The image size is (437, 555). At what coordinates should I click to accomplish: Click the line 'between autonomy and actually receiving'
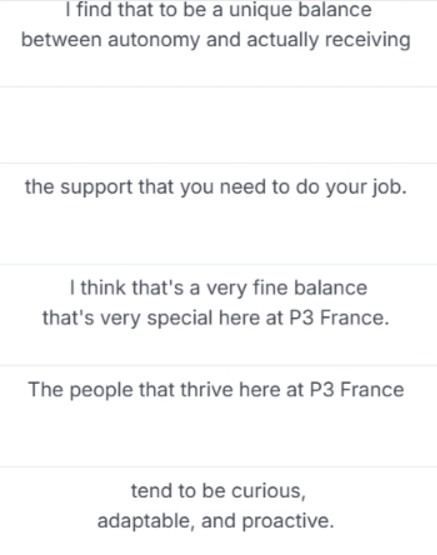[216, 39]
